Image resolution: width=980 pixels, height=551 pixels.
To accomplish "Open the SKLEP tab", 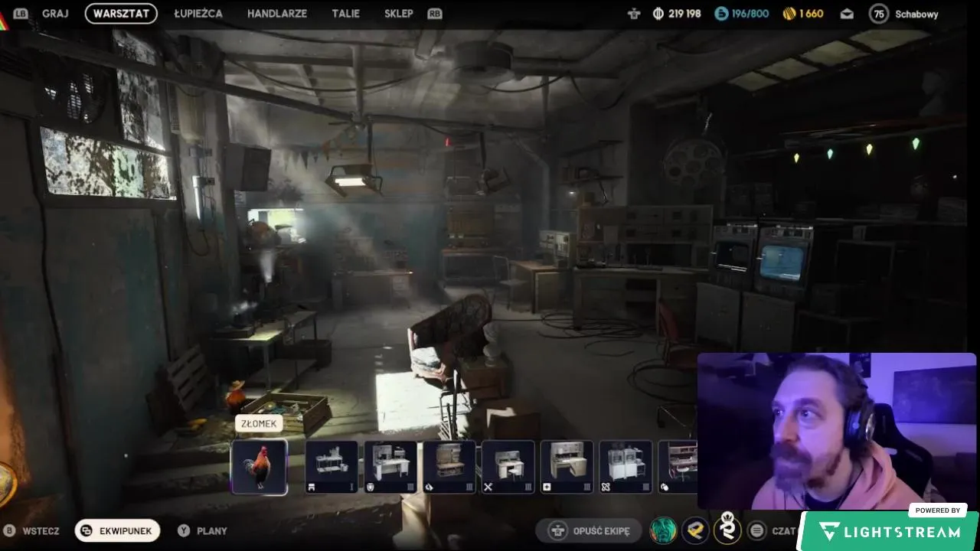I will (399, 14).
